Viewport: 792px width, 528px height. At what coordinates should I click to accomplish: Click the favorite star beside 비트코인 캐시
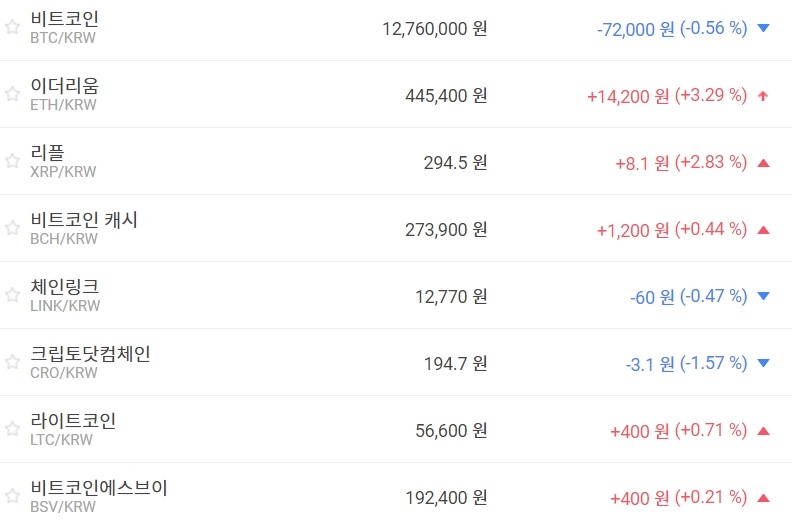[12, 228]
